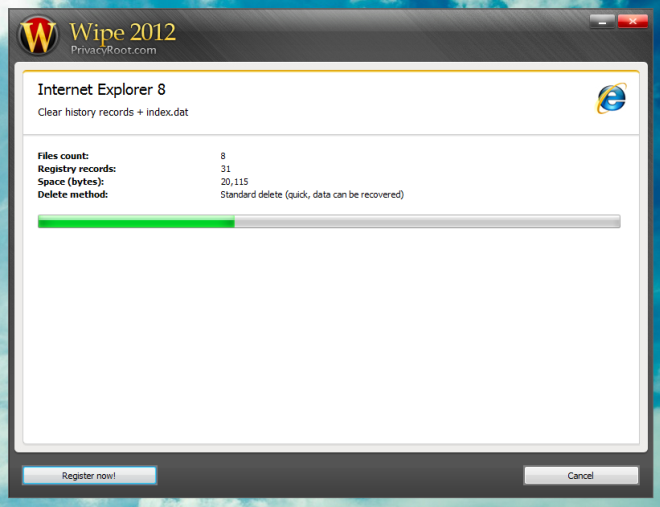Click the files count value 8

pos(223,156)
